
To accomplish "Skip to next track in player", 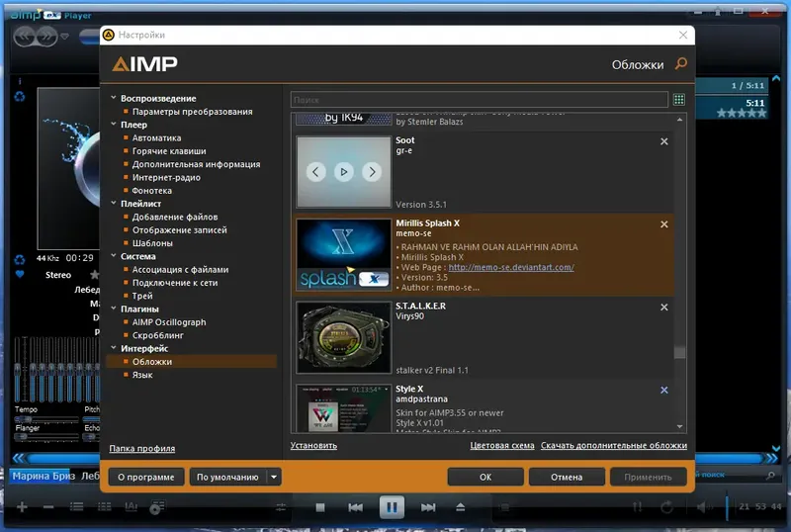I will 428,507.
